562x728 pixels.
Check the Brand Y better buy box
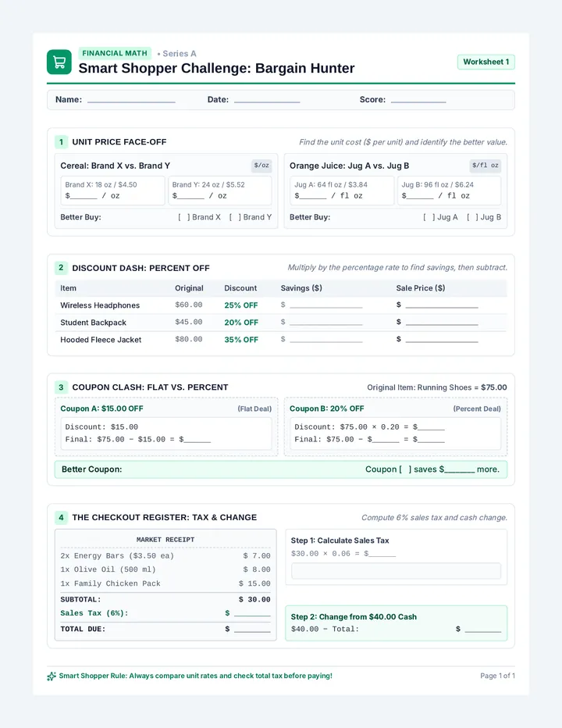pyautogui.click(x=235, y=217)
